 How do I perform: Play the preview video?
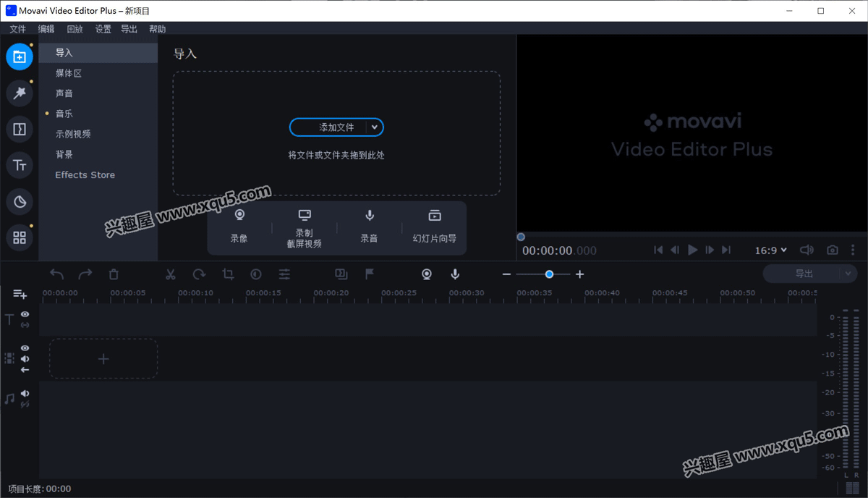coord(692,250)
